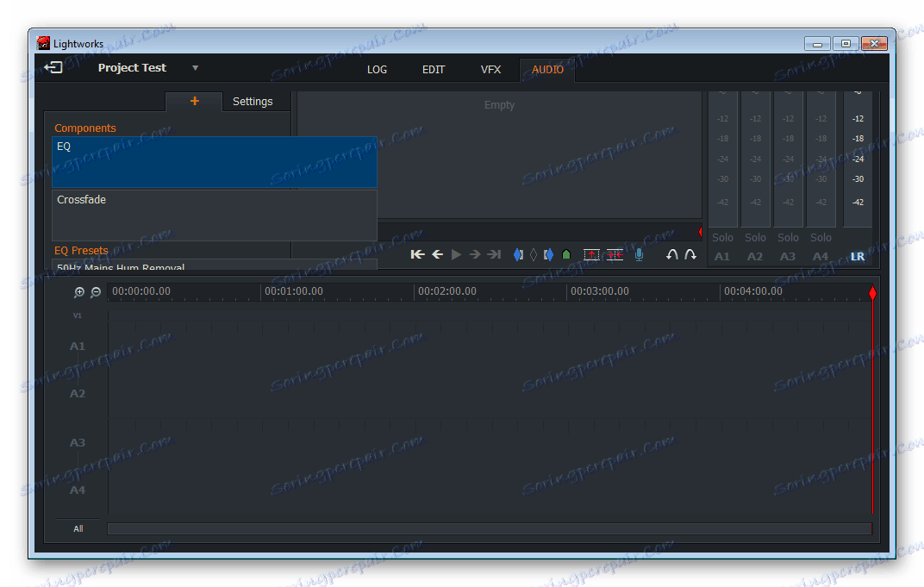Viewport: 924px width, 587px height.
Task: Select the V1 track label
Action: 78,315
